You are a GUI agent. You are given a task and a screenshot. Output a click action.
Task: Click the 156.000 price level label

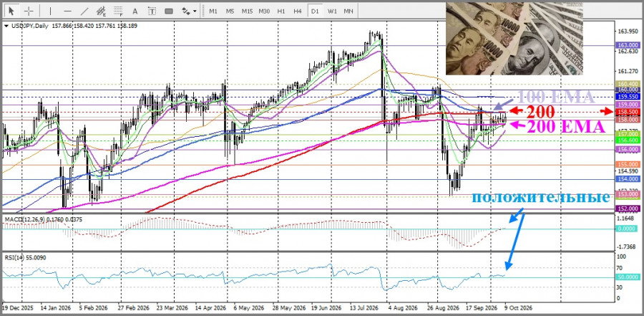click(628, 150)
